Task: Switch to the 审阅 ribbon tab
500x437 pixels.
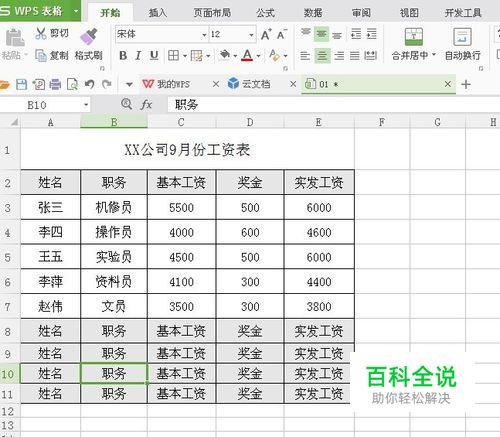Action: [x=361, y=13]
